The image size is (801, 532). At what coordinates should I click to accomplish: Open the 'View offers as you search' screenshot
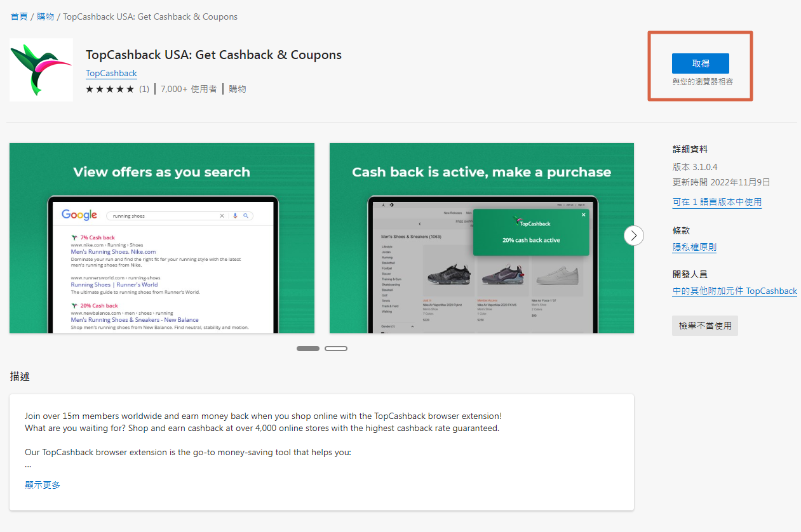162,238
